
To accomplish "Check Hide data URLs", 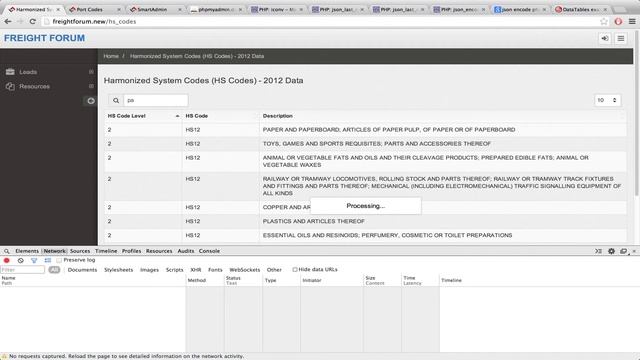I will click(295, 269).
